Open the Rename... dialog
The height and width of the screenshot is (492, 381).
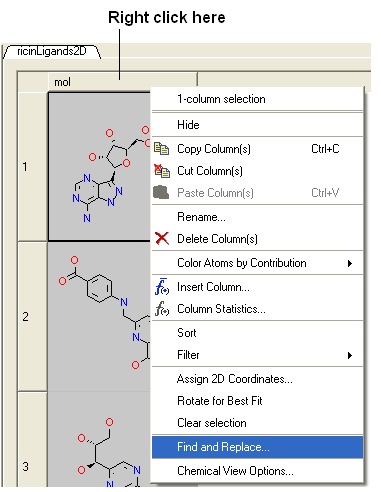tap(257, 217)
